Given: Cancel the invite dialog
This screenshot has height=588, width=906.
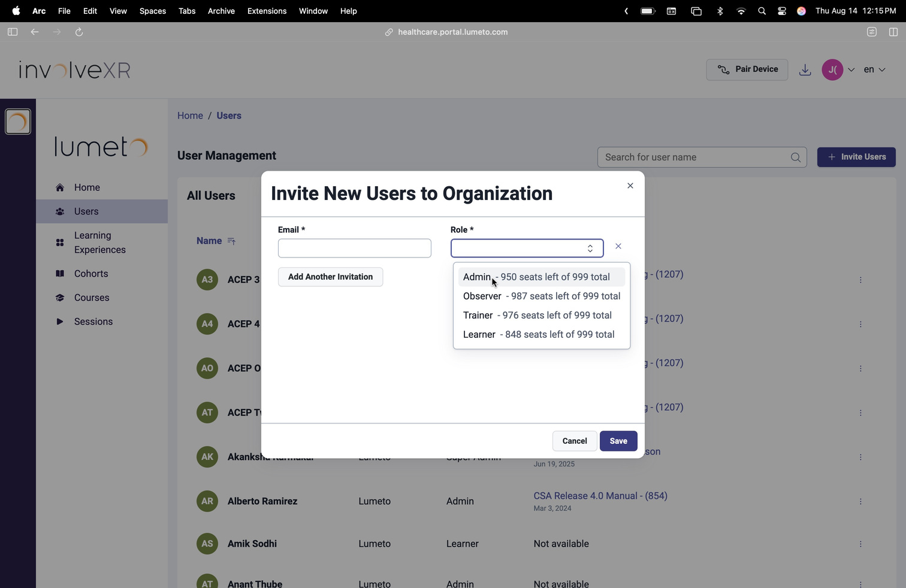Looking at the screenshot, I should click(575, 441).
